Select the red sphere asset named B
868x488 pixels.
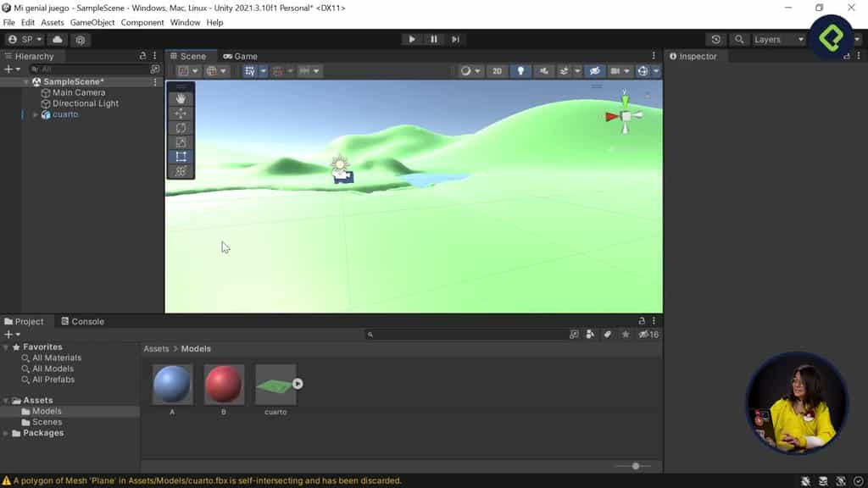223,383
